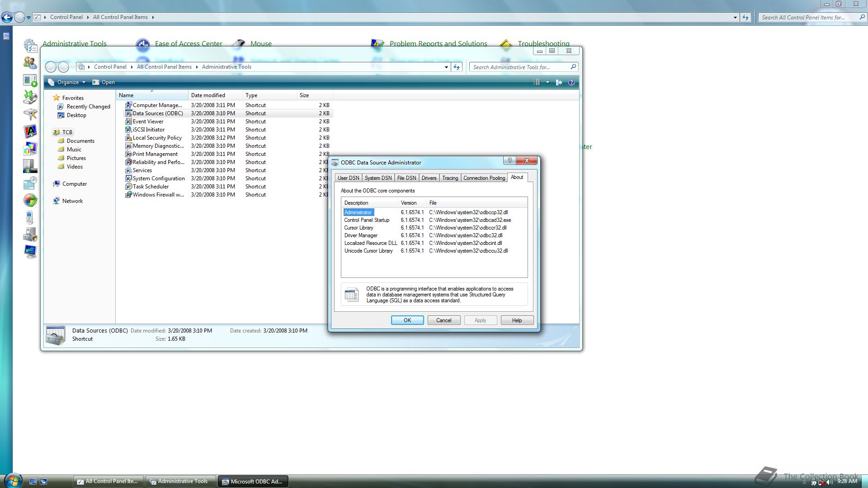Click the color monitor with palette icon
Image resolution: width=868 pixels, height=488 pixels.
tap(30, 148)
